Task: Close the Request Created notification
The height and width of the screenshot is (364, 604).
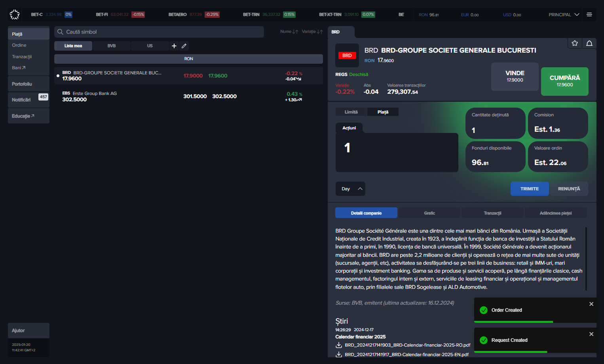Action: (591, 334)
